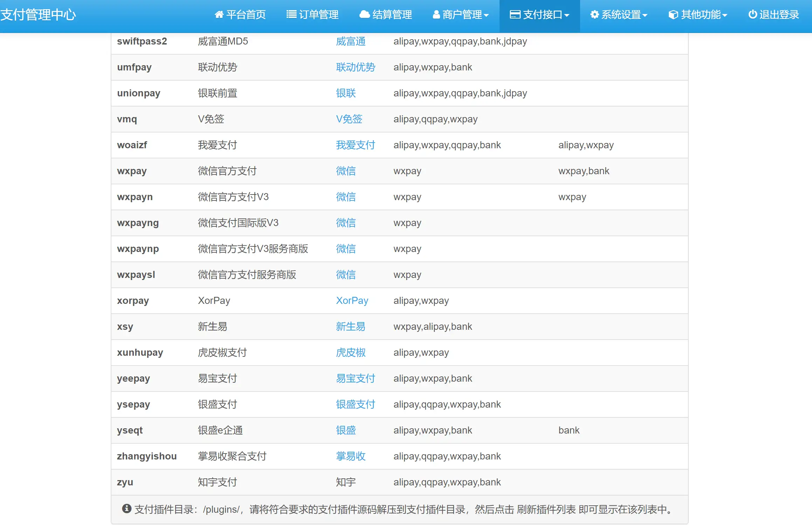Select the list icon on 订单管理

coord(291,14)
